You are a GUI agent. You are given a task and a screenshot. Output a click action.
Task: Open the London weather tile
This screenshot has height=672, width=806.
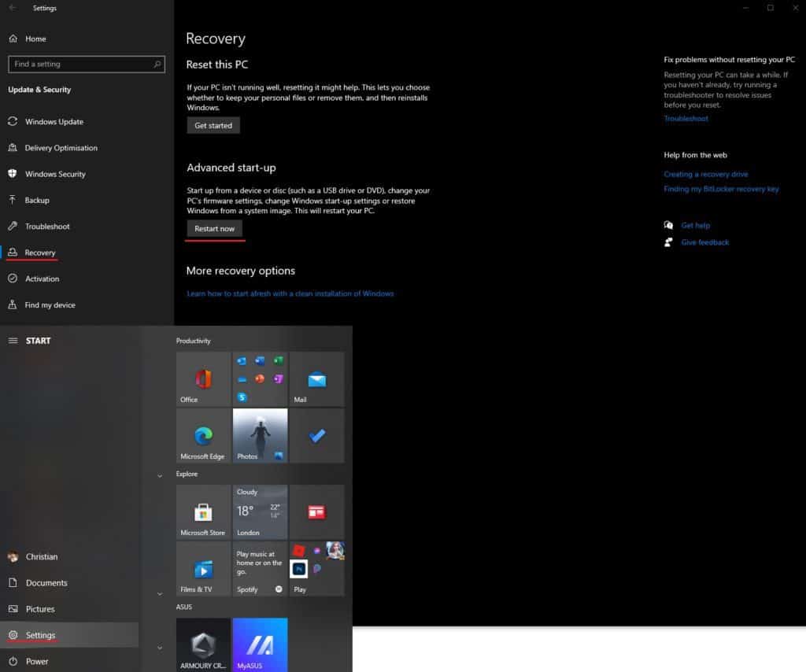[x=260, y=512]
